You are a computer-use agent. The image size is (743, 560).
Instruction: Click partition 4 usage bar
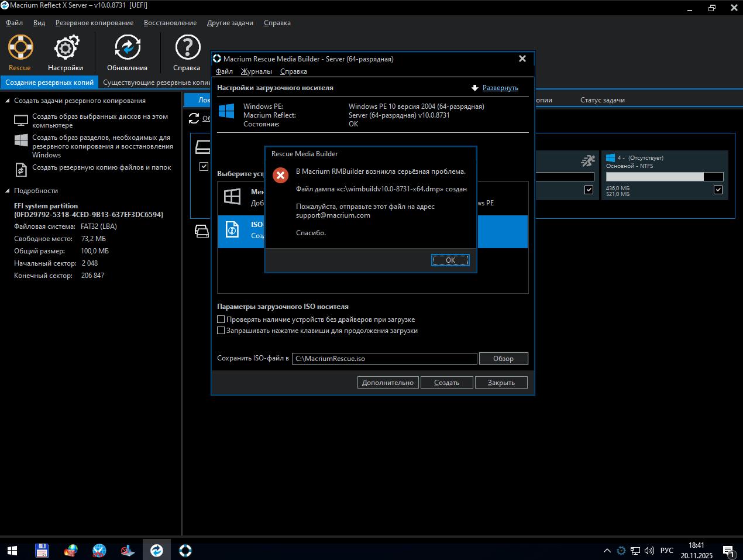664,177
